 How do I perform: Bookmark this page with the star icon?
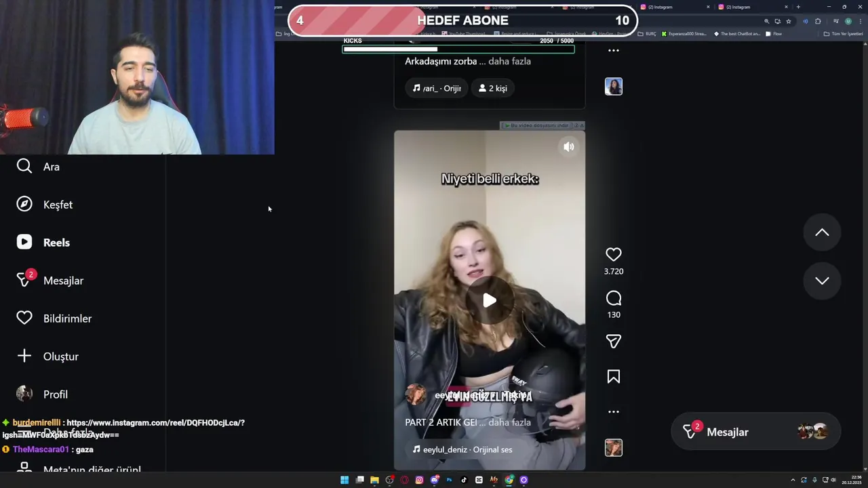pyautogui.click(x=789, y=21)
